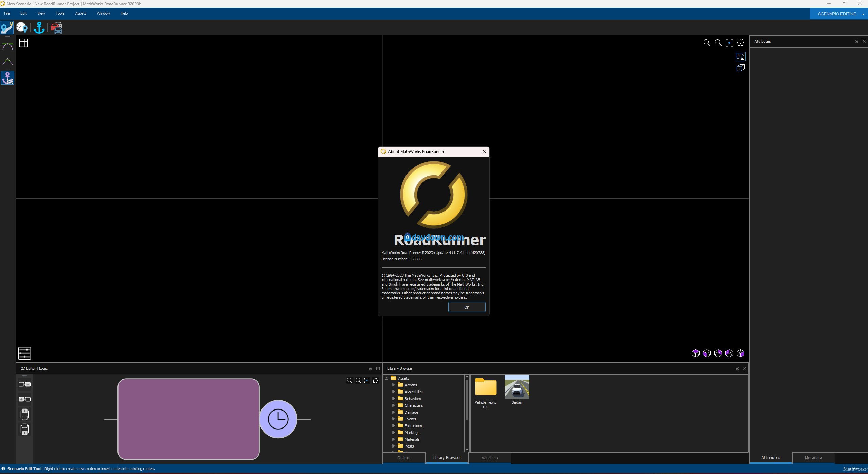Add parallel phase below in Logic editor
868x474 pixels.
[x=24, y=429]
